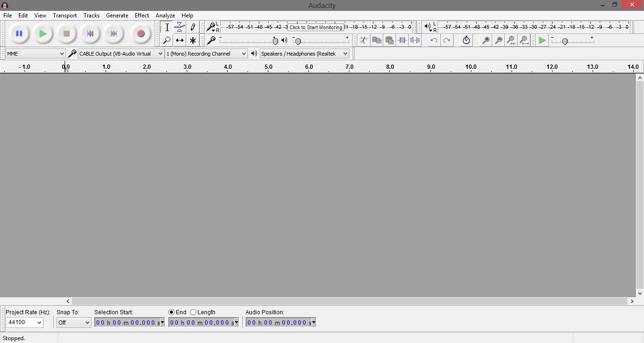Screen dimensions: 644x343
Task: Click the Play-at-speed green arrow
Action: tap(542, 41)
